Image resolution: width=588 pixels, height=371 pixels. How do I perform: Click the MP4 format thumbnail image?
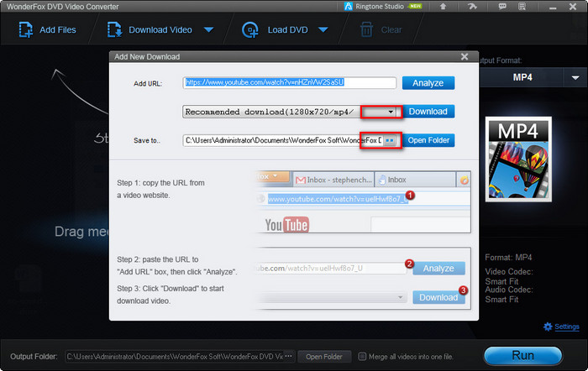pyautogui.click(x=518, y=159)
